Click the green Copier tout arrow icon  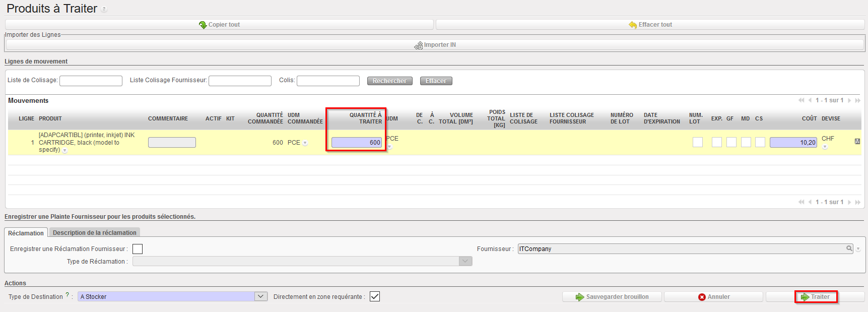click(203, 25)
